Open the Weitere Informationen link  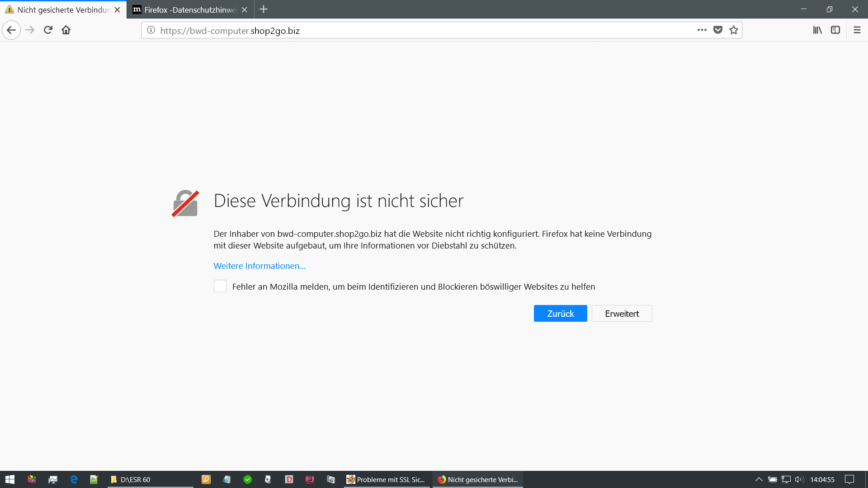tap(259, 266)
